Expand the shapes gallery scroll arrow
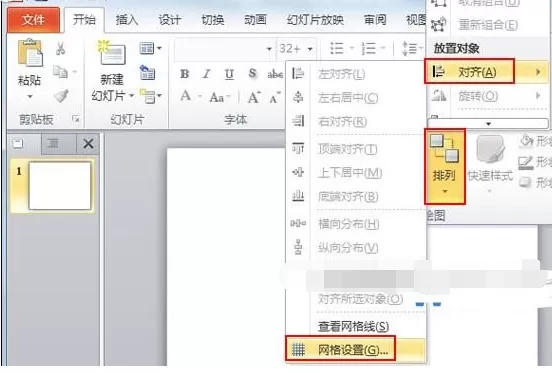This screenshot has width=552, height=373. [488, 124]
